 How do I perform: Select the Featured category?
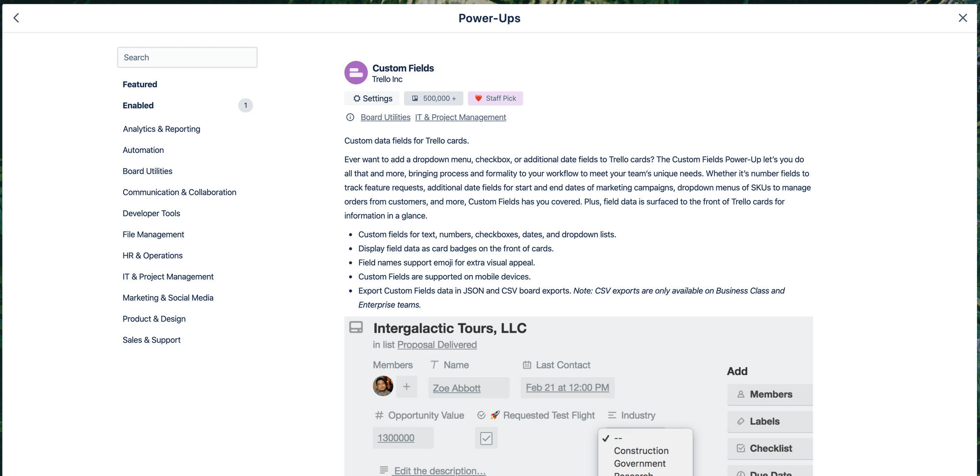[140, 84]
